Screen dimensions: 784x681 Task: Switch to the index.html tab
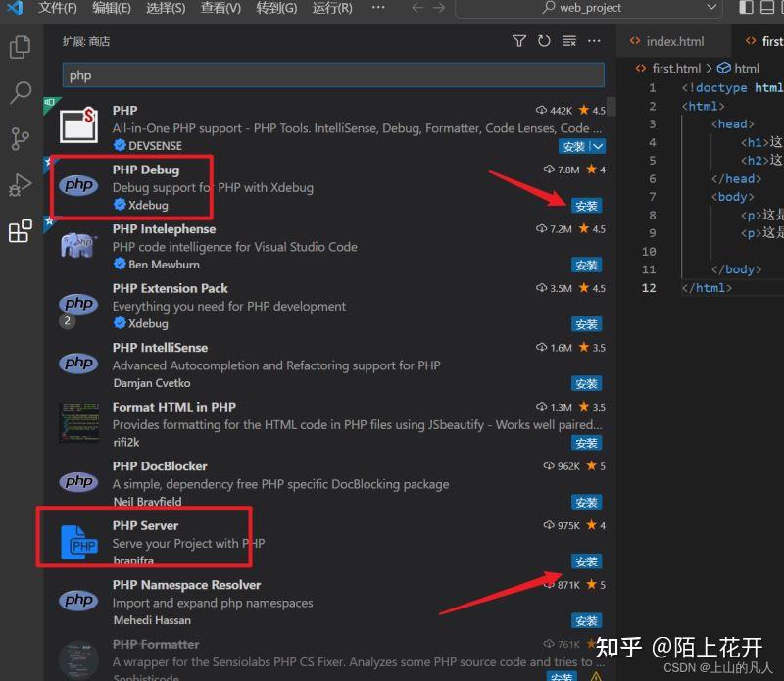pos(672,41)
